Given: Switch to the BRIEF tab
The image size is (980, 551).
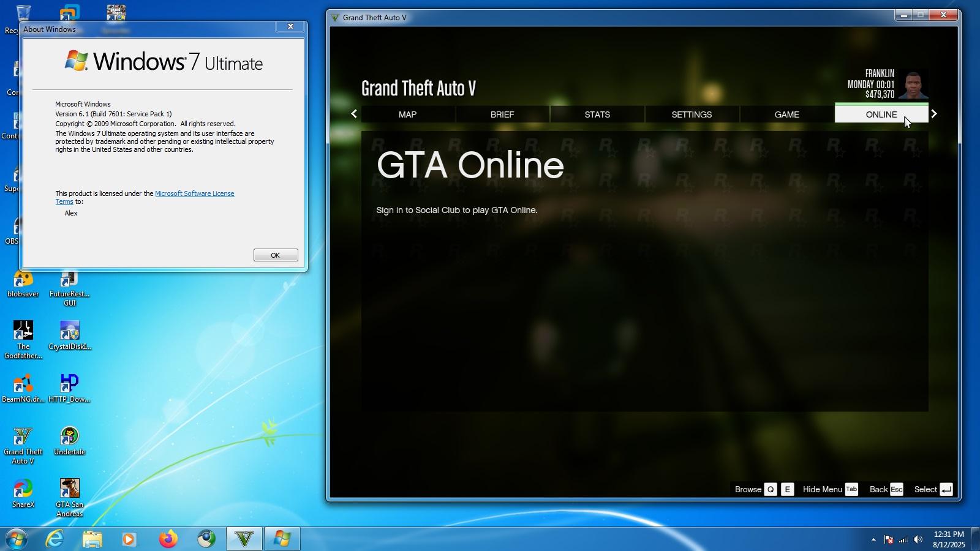Looking at the screenshot, I should 502,114.
